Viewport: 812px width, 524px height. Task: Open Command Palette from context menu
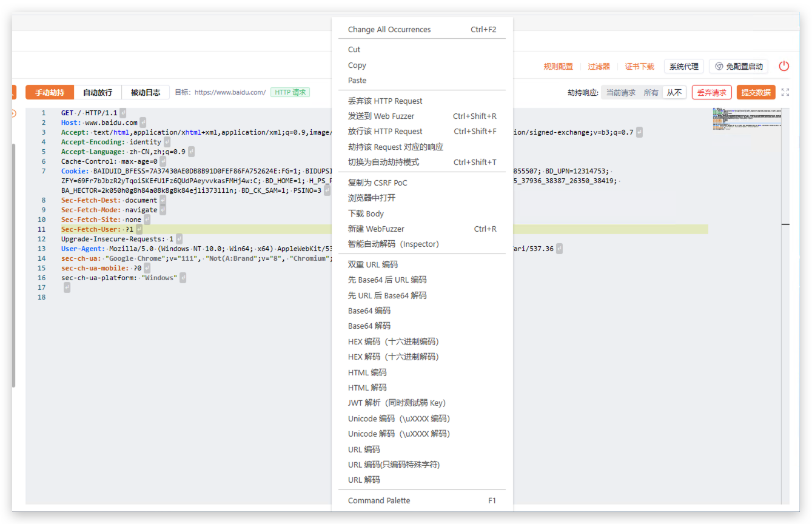coord(378,500)
